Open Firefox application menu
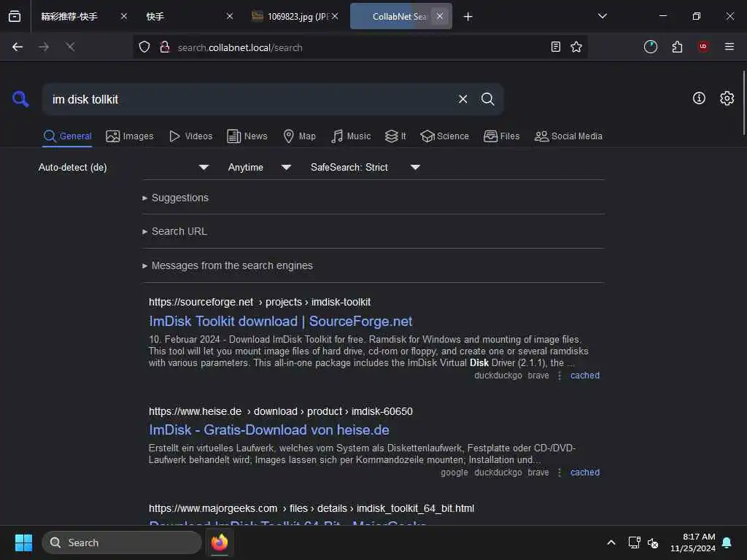 click(x=729, y=47)
